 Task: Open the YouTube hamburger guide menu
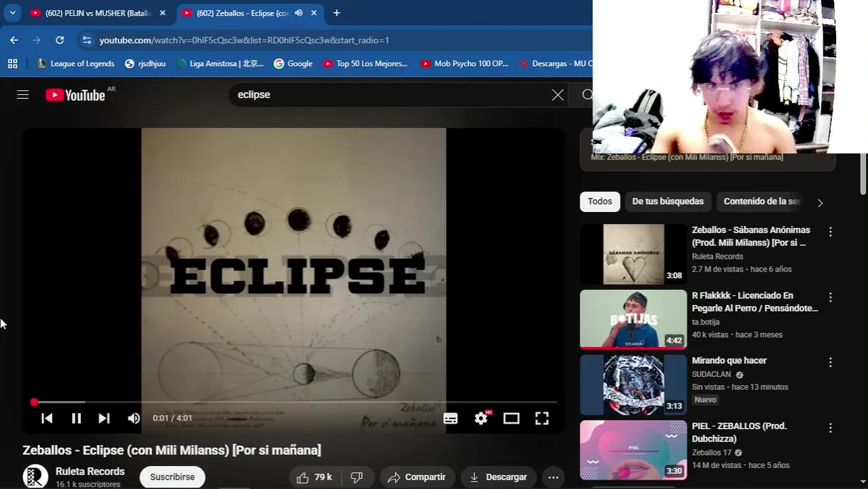(x=23, y=95)
